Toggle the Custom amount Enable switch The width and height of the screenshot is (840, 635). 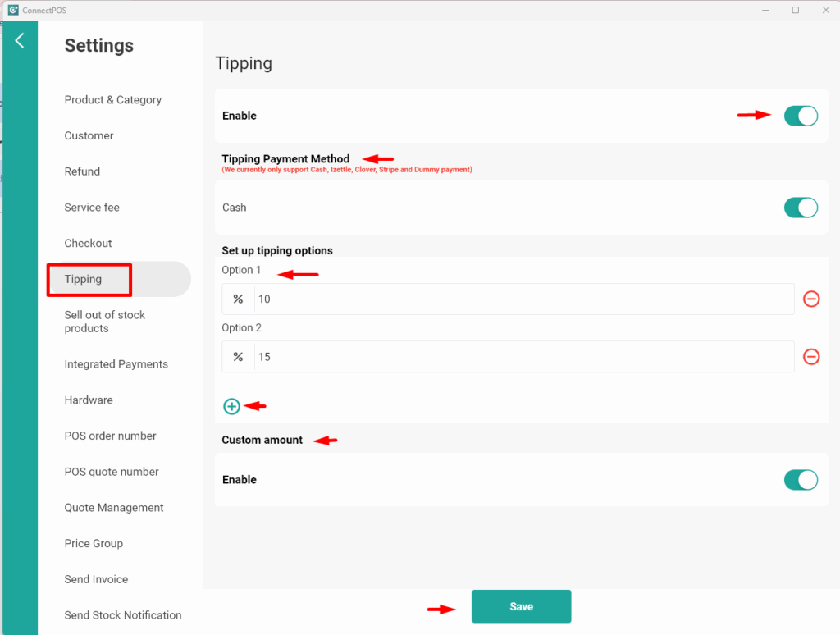point(801,480)
